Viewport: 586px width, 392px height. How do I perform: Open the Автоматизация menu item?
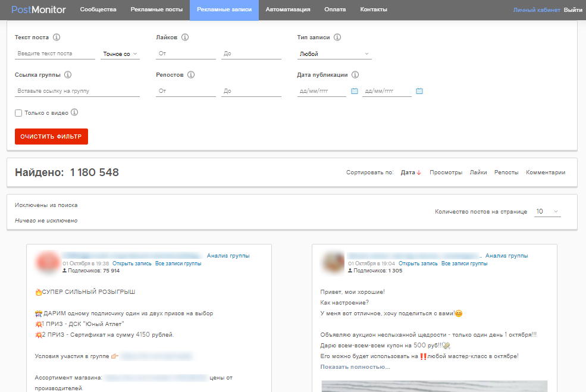(x=288, y=10)
